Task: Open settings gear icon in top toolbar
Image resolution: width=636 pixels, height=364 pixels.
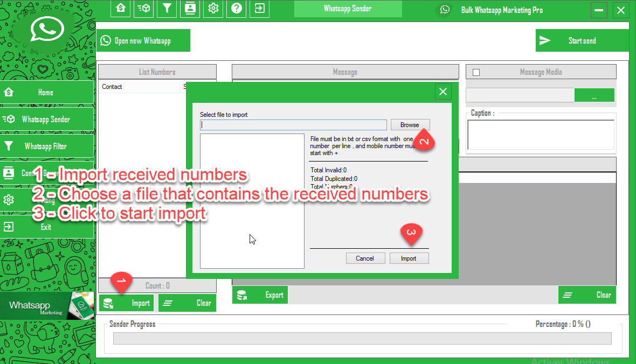Action: point(213,8)
